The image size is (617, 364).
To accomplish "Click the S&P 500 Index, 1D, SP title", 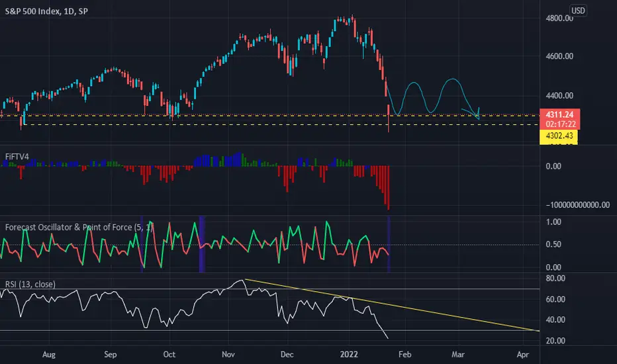I will coord(46,11).
